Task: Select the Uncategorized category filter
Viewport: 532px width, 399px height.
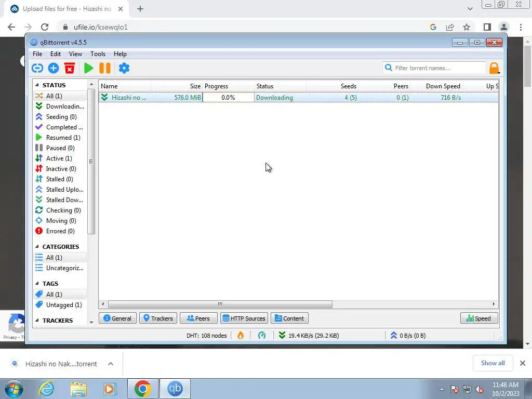Action: [x=60, y=268]
